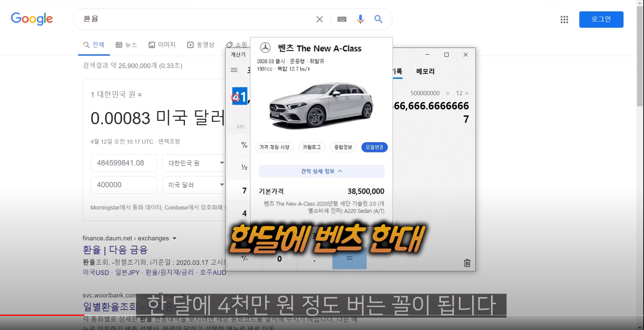Screen dimensions: 644x330
Task: Switch calculator to 메모리 tab
Action: (x=425, y=71)
